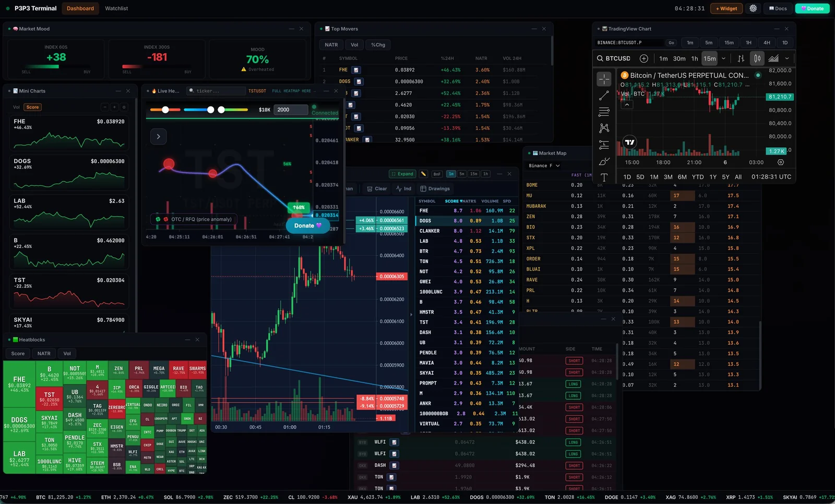The width and height of the screenshot is (835, 504).
Task: Select 1h interval in center chart toolbar
Action: point(485,174)
